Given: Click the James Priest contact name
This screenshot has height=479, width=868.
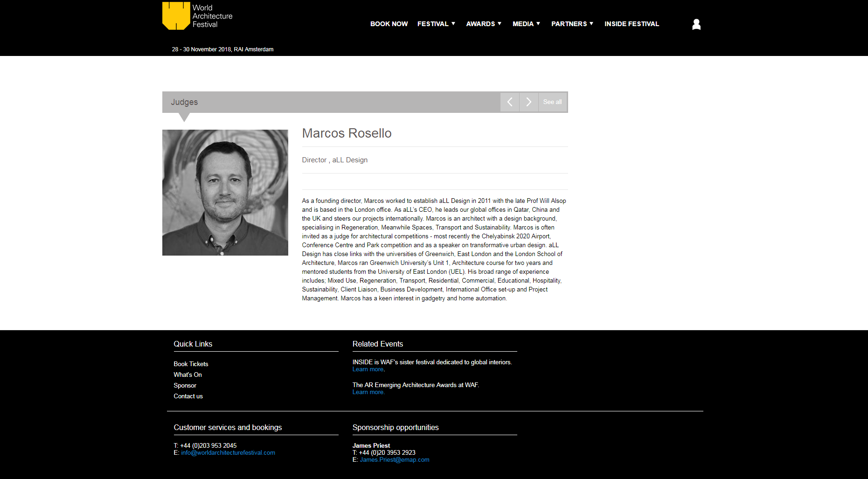Looking at the screenshot, I should click(371, 446).
